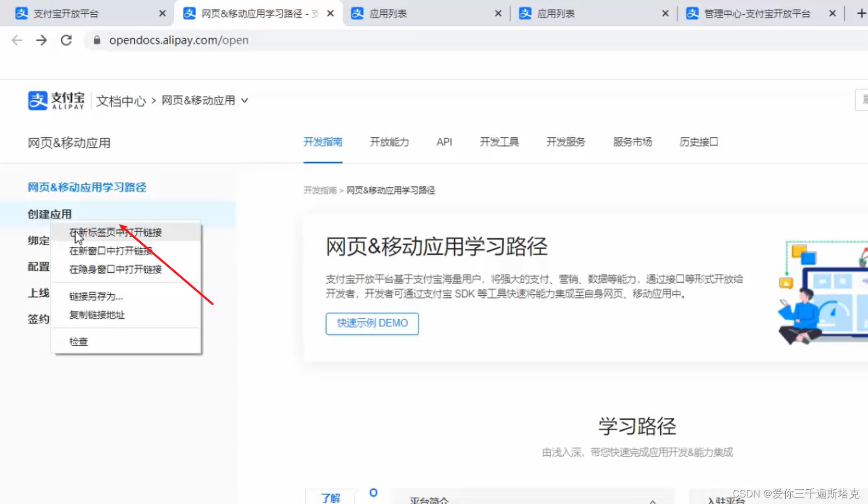This screenshot has width=868, height=504.
Task: Select the 历史接口 nav tab
Action: tap(699, 142)
